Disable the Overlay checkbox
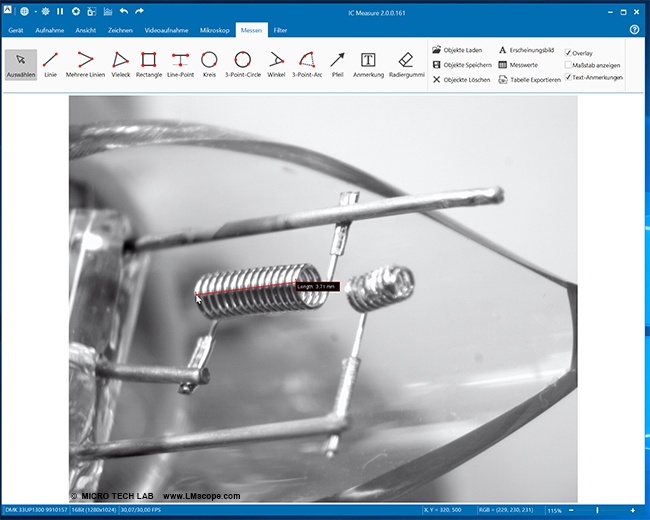Image resolution: width=650 pixels, height=520 pixels. (x=569, y=52)
